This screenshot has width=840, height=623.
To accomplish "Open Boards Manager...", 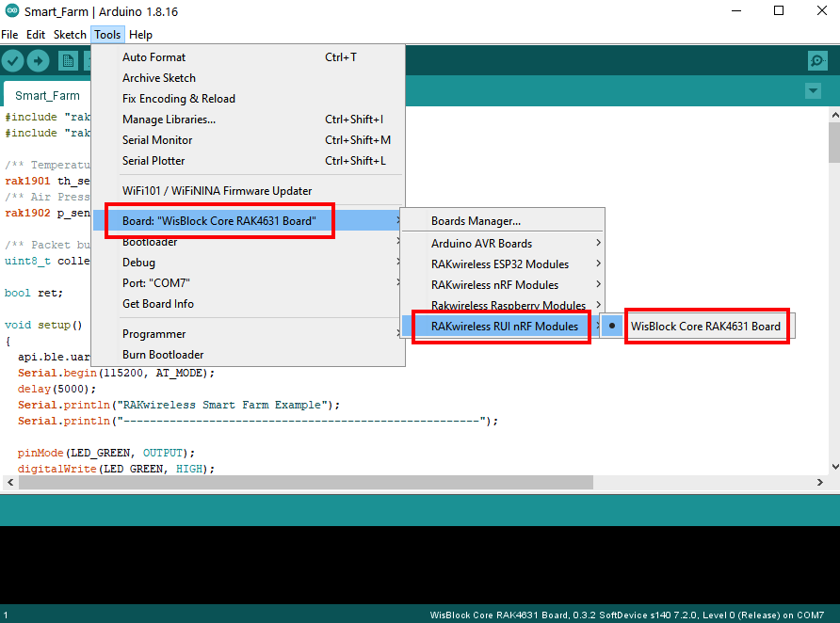I will (x=503, y=220).
